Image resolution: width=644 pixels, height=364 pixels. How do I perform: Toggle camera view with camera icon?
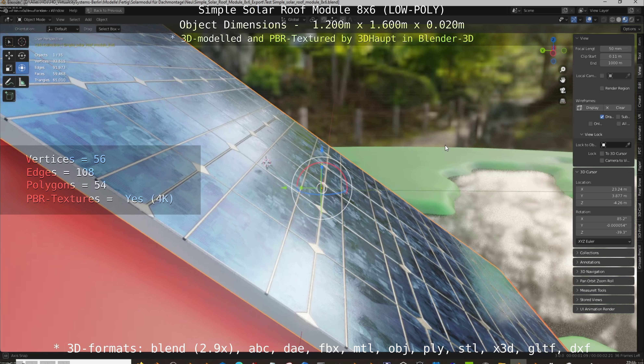(x=562, y=91)
